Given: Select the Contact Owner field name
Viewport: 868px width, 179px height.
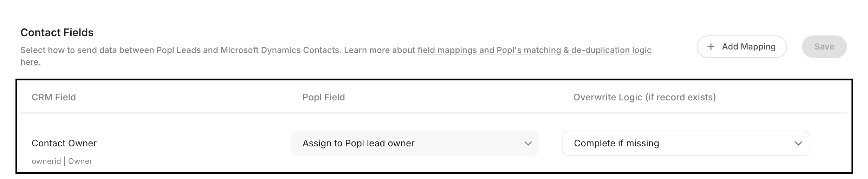Looking at the screenshot, I should click(64, 143).
